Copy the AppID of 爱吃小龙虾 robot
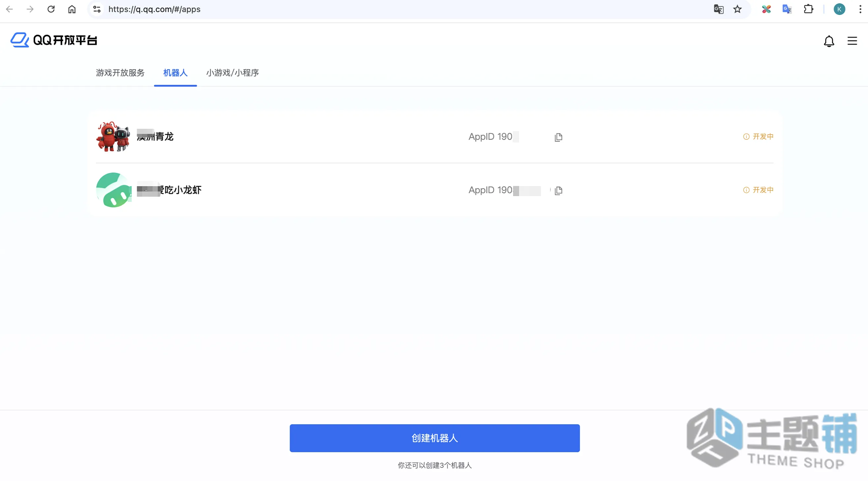 (558, 190)
